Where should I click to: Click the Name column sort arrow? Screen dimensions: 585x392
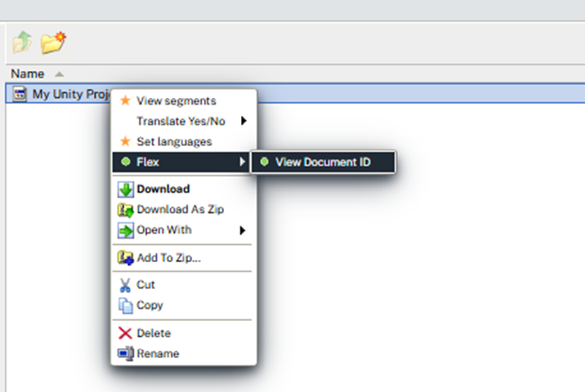[59, 74]
